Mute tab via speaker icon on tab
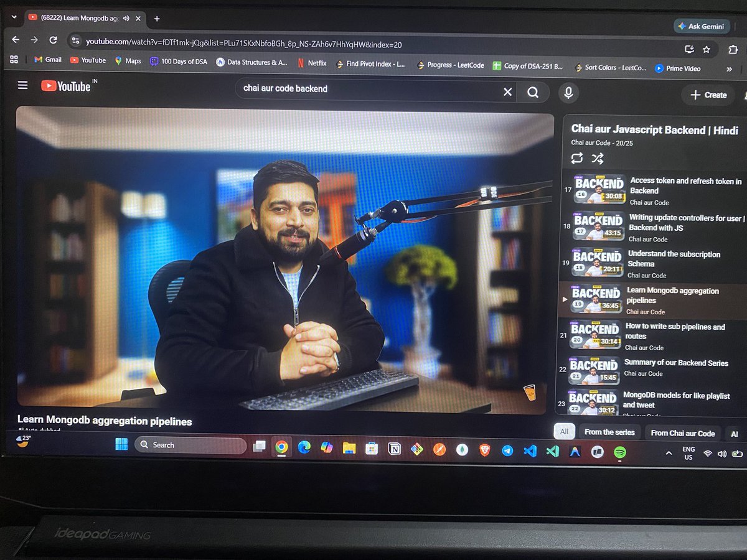747x560 pixels. tap(126, 19)
